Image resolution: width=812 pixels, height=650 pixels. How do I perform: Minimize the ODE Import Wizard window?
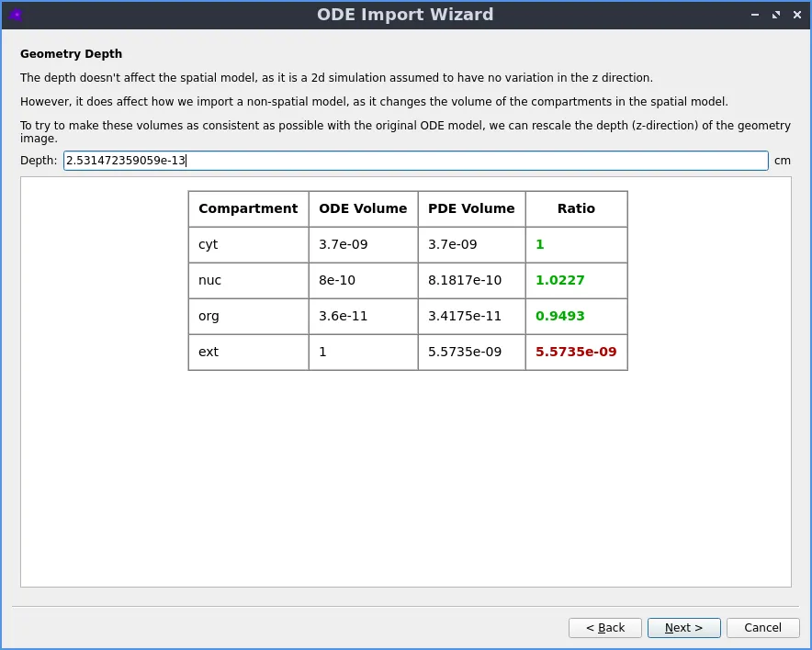pyautogui.click(x=755, y=15)
